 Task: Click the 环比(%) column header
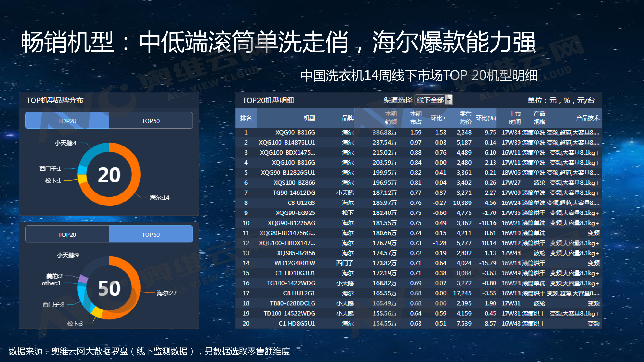tap(486, 118)
